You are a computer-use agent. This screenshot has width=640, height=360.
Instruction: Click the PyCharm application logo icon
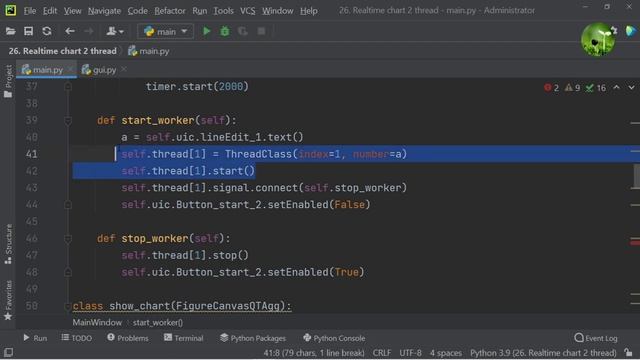[11, 10]
